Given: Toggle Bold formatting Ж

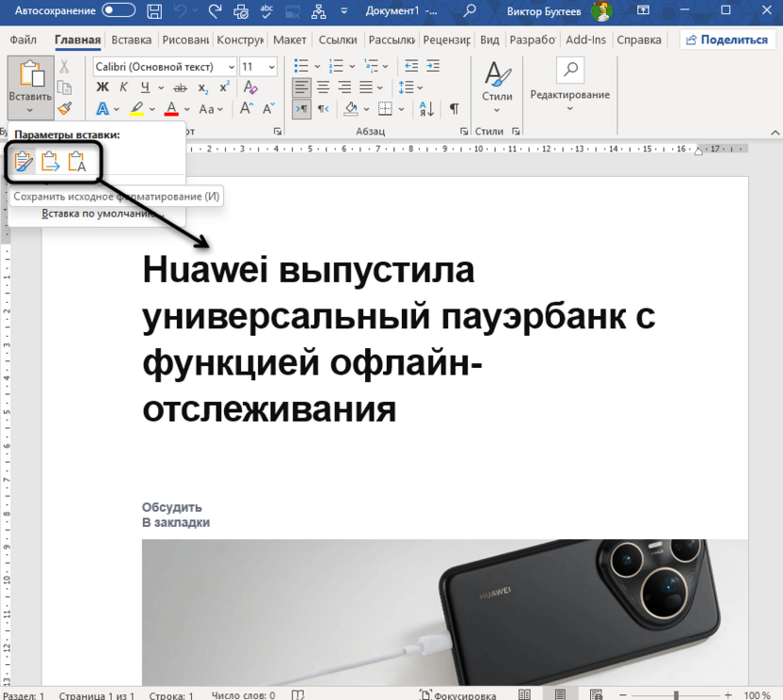Looking at the screenshot, I should click(x=103, y=87).
